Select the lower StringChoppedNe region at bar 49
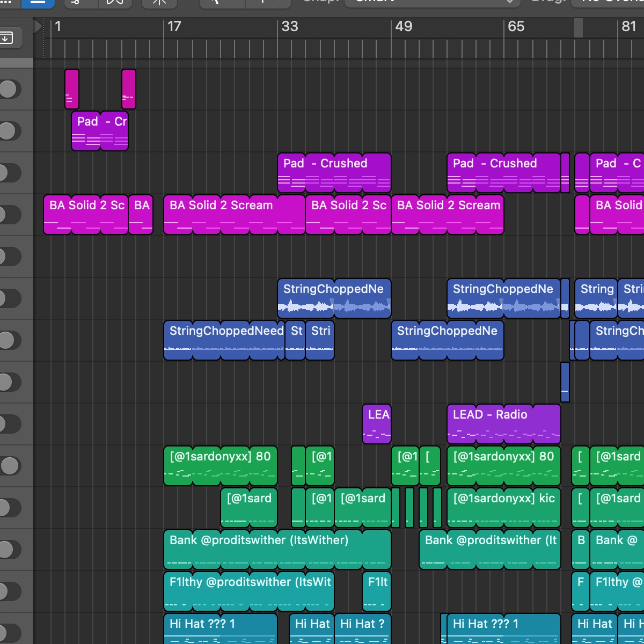 [x=448, y=340]
